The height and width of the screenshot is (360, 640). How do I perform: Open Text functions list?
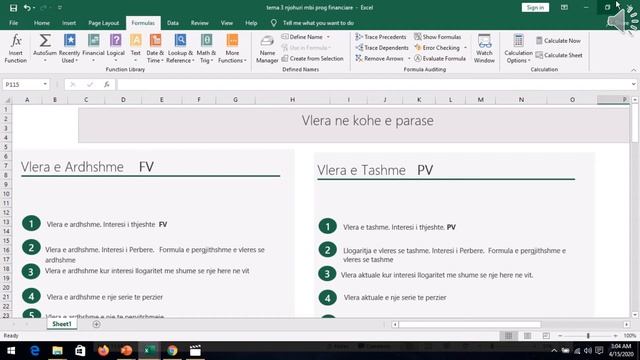[x=136, y=49]
